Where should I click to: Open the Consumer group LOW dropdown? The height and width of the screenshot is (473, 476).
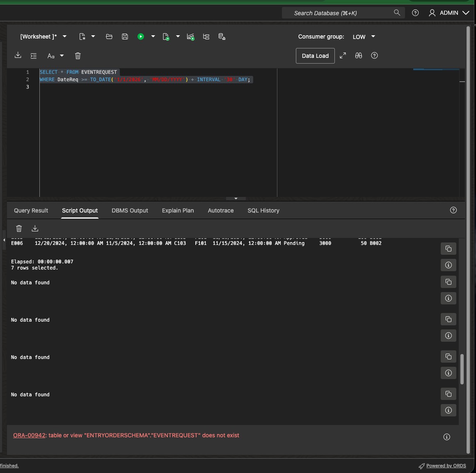coord(364,37)
